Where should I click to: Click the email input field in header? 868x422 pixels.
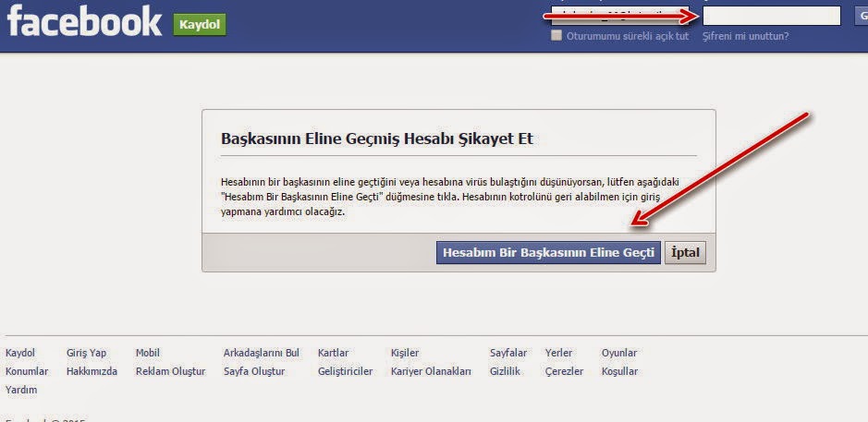coord(620,16)
